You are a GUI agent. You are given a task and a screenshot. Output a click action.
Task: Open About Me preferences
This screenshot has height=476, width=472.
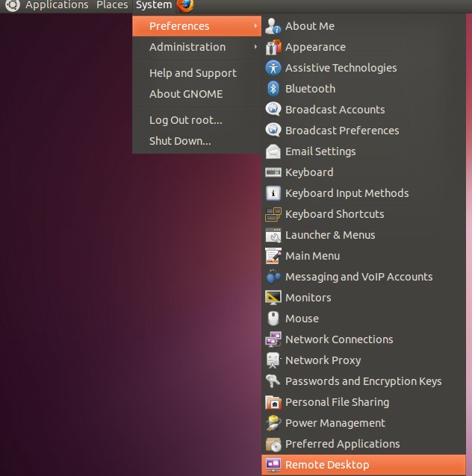310,26
